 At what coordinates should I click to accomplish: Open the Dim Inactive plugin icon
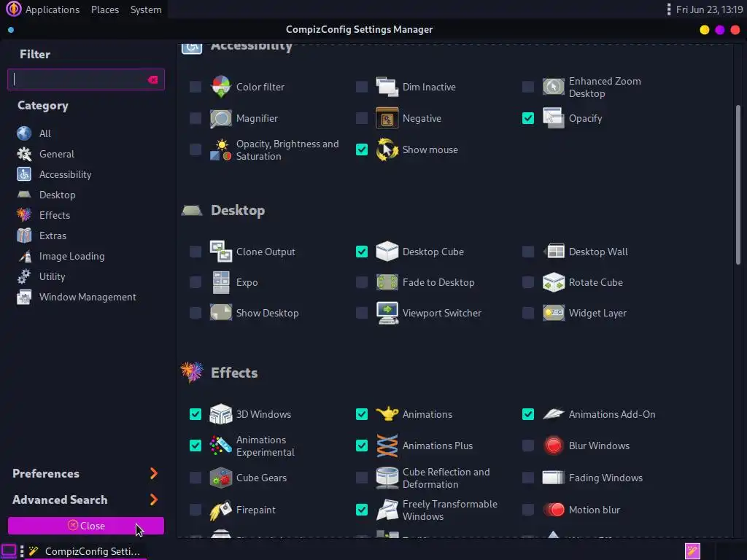tap(387, 87)
